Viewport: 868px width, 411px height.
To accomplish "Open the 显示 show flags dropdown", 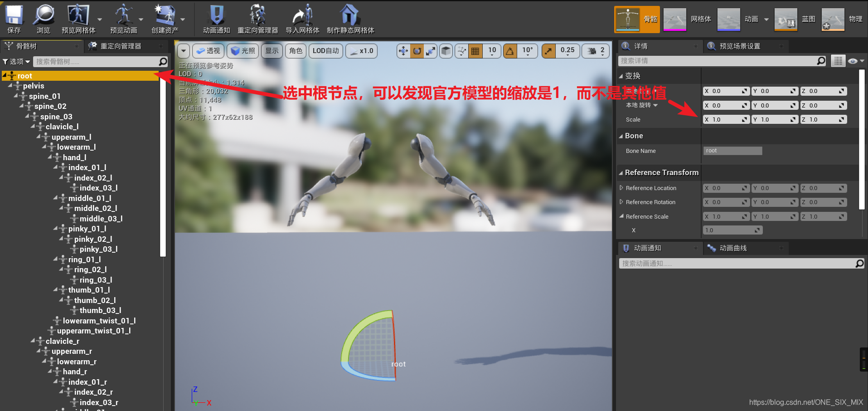I will pyautogui.click(x=272, y=51).
